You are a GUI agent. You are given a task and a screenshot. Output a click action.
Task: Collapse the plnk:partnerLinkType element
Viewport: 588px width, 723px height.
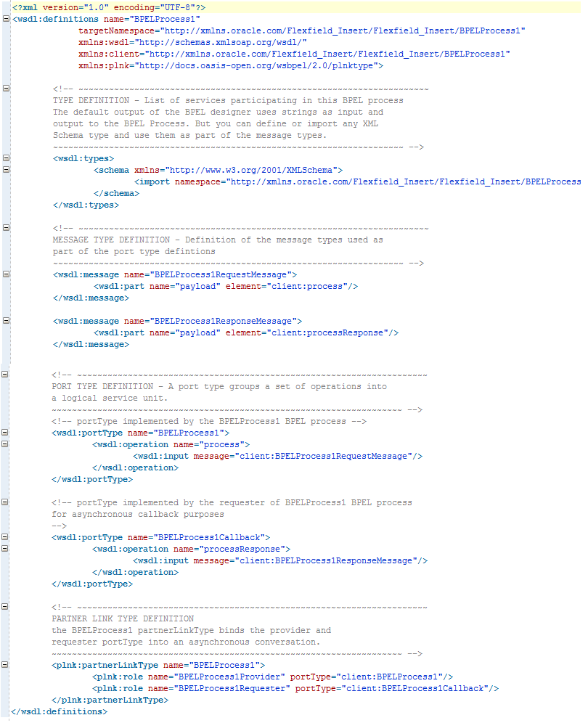(x=4, y=664)
